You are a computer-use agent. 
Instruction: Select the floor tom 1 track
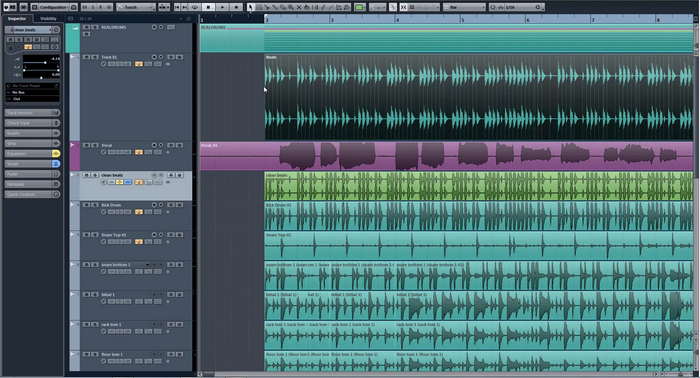click(112, 354)
